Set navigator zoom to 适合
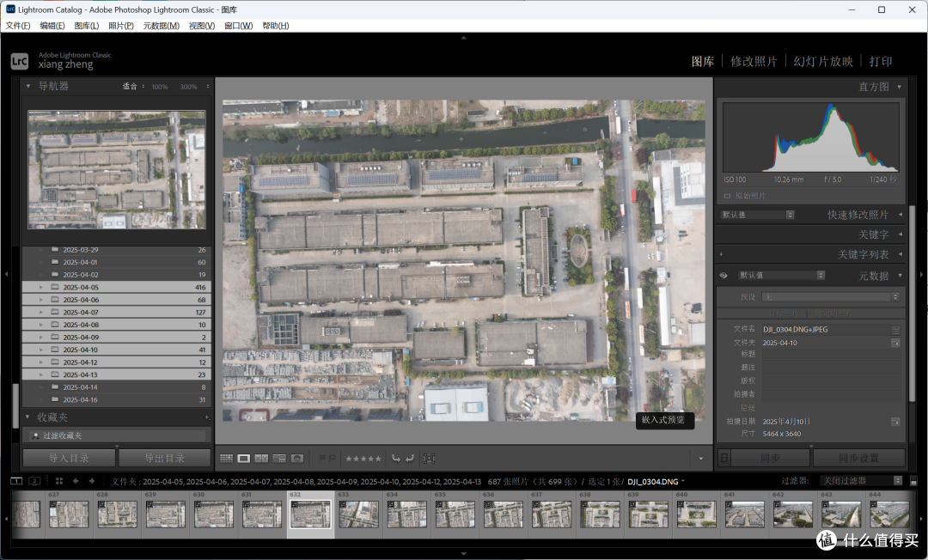The width and height of the screenshot is (928, 560). (130, 87)
